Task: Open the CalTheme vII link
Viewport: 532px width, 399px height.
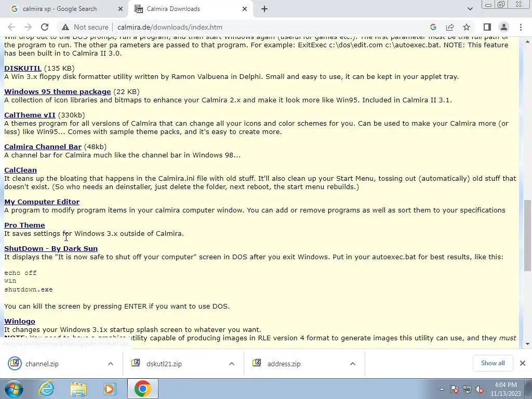Action: 30,115
